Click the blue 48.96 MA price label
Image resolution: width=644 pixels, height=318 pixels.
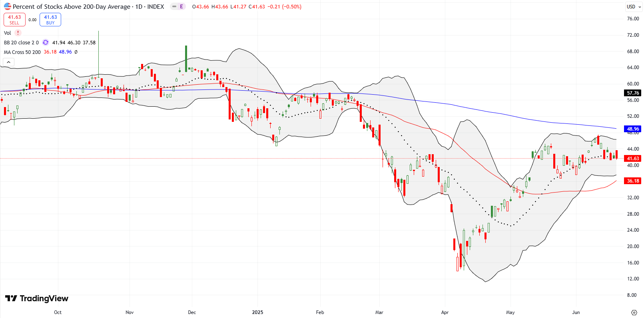click(x=633, y=129)
